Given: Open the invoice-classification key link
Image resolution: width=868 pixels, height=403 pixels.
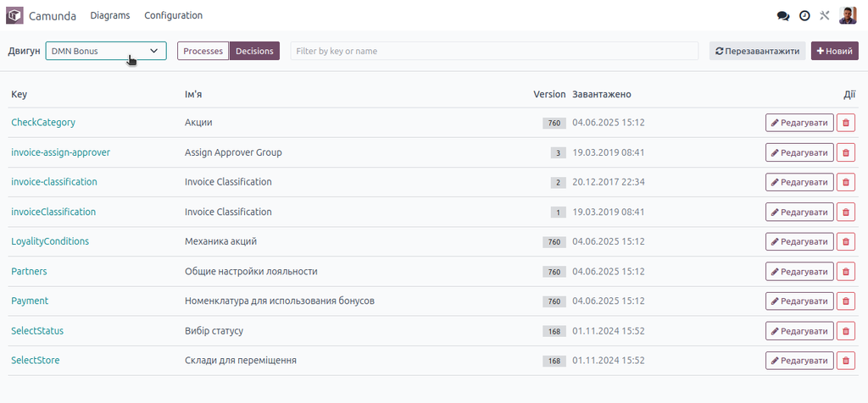Looking at the screenshot, I should [54, 182].
